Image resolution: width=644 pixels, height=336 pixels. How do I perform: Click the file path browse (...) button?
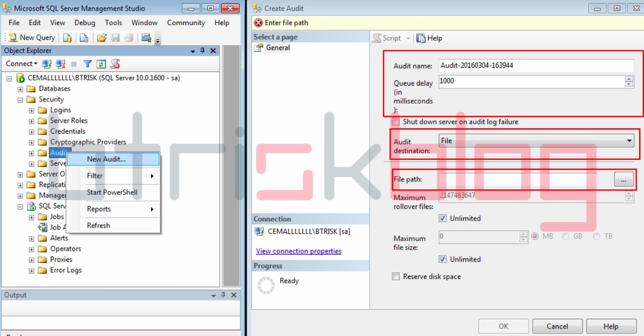coord(623,179)
